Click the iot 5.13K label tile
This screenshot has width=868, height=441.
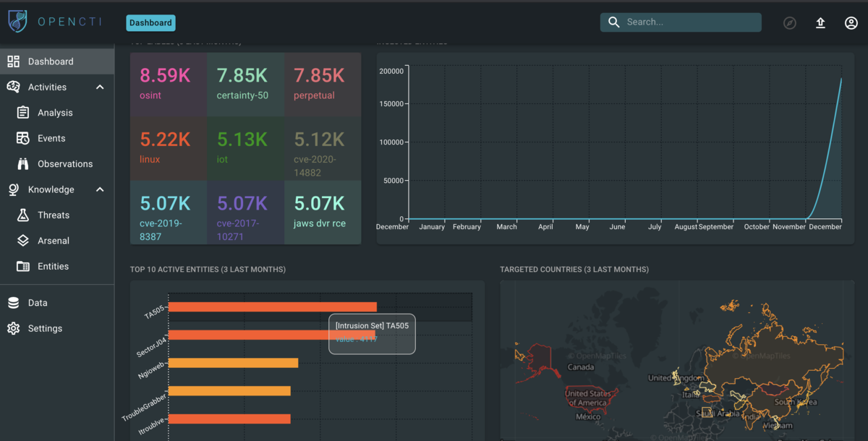245,148
